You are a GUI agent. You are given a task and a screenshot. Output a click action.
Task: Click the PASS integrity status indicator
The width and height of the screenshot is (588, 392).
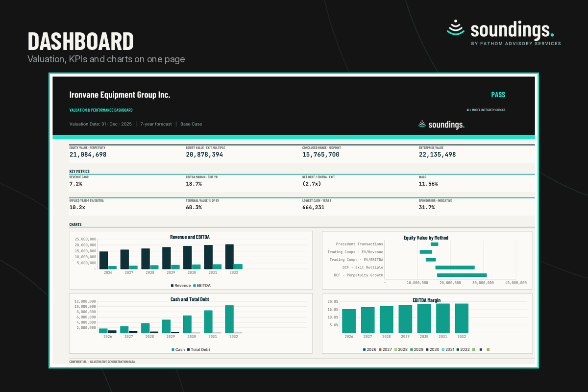(498, 95)
